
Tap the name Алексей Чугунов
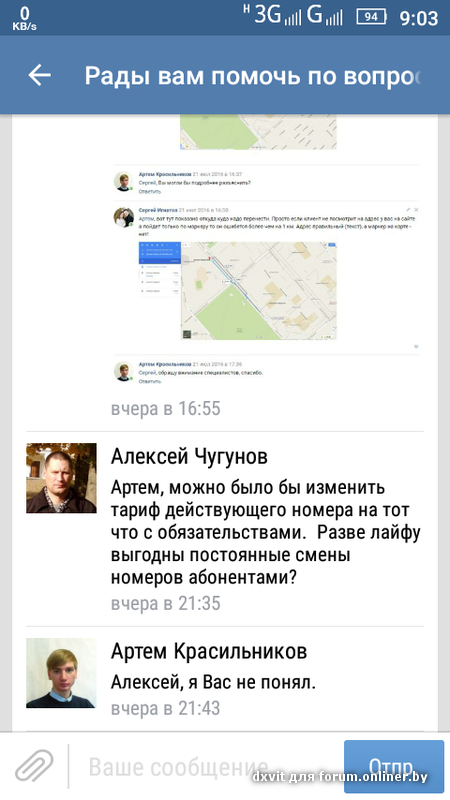189,457
